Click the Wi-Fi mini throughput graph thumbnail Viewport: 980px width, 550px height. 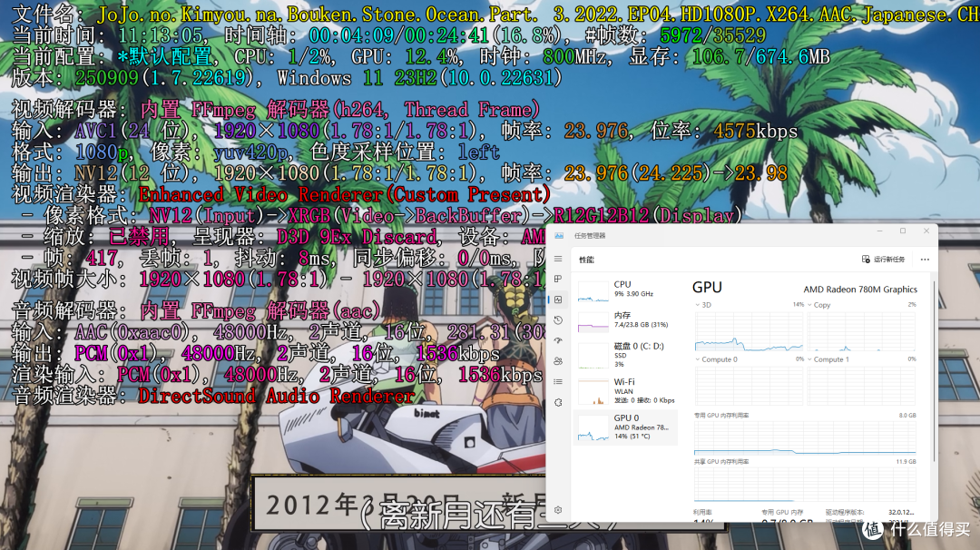coord(593,392)
